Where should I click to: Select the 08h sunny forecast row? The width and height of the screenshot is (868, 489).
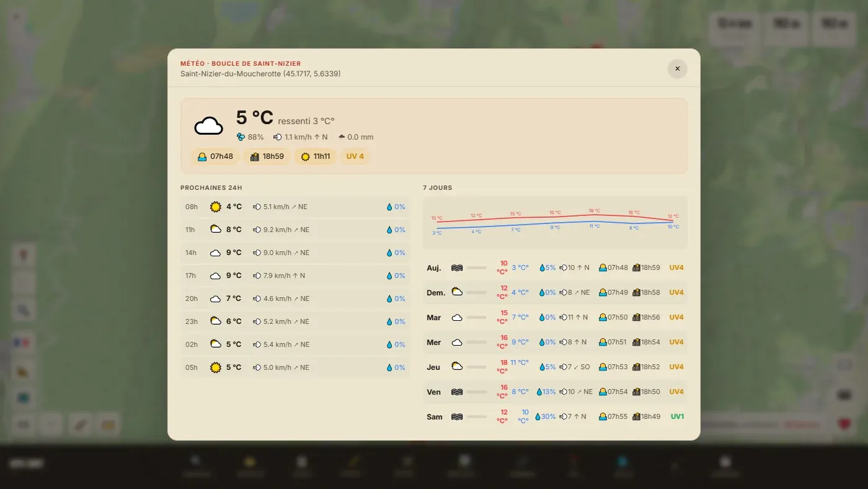coord(295,207)
